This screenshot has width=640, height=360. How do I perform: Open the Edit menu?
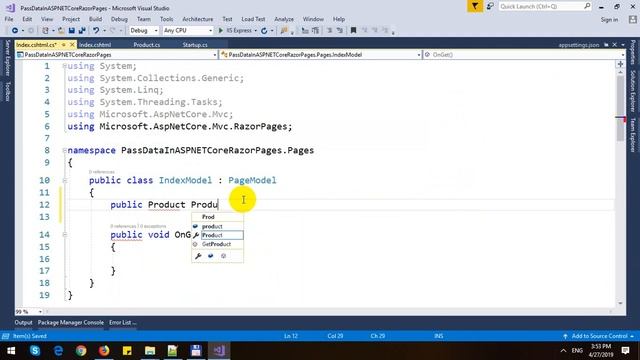pos(27,19)
